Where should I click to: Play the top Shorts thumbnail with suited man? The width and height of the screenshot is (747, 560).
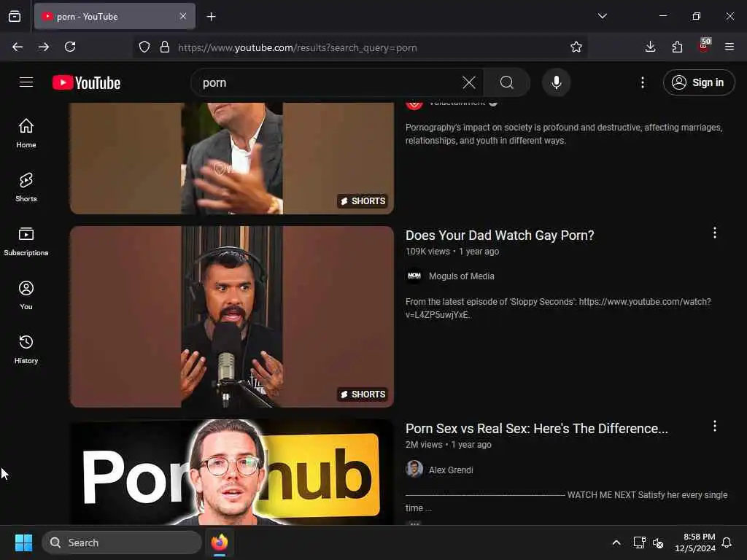point(232,158)
